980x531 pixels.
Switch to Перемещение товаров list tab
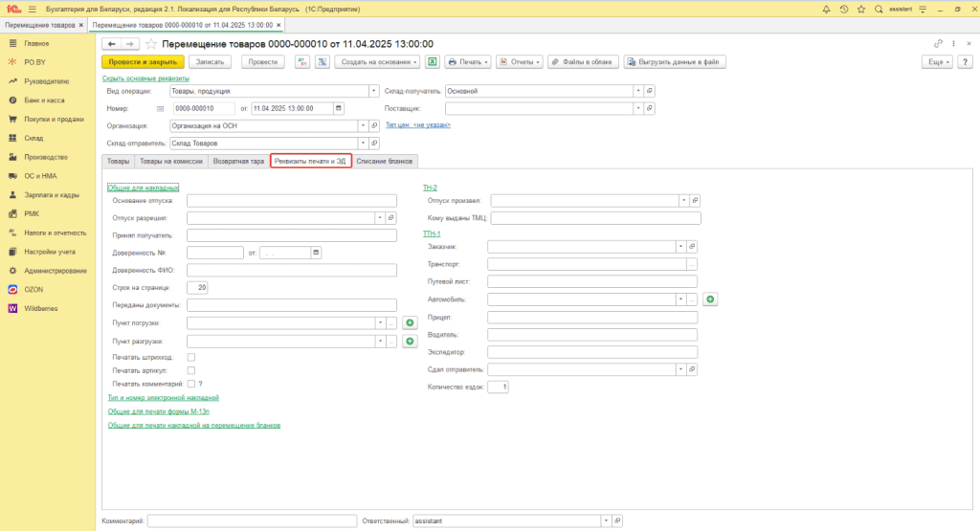(39, 25)
